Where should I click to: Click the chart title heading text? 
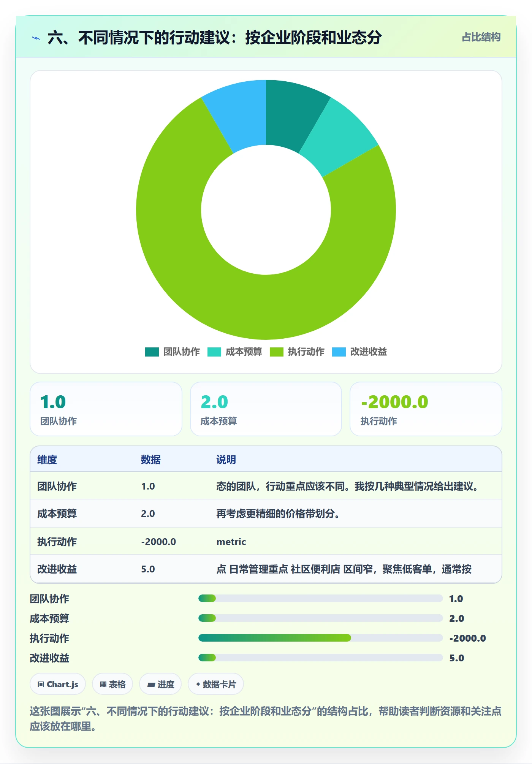point(215,38)
